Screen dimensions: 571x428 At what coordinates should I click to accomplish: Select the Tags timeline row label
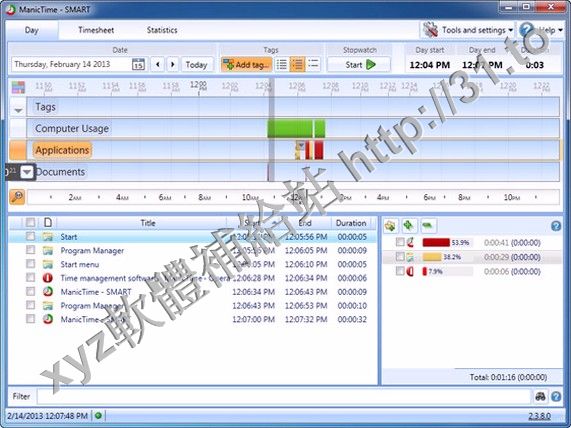(46, 107)
